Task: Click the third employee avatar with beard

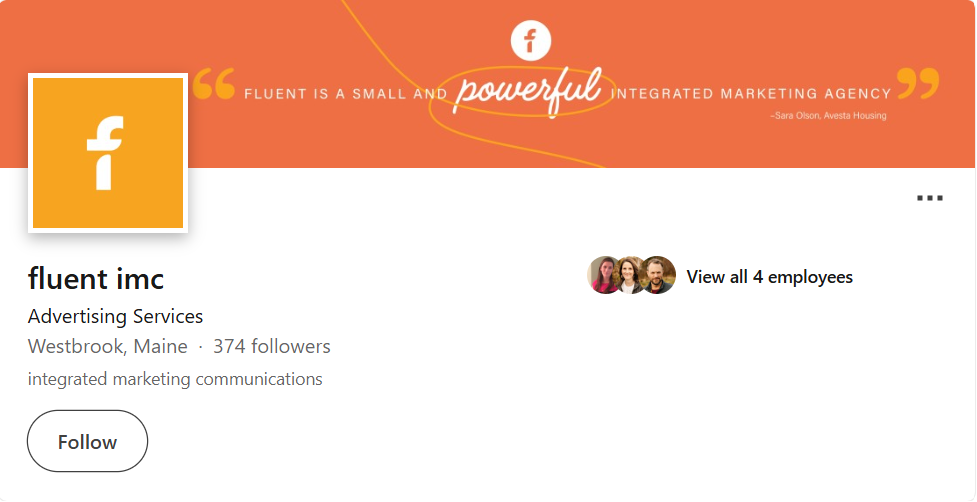Action: tap(659, 276)
